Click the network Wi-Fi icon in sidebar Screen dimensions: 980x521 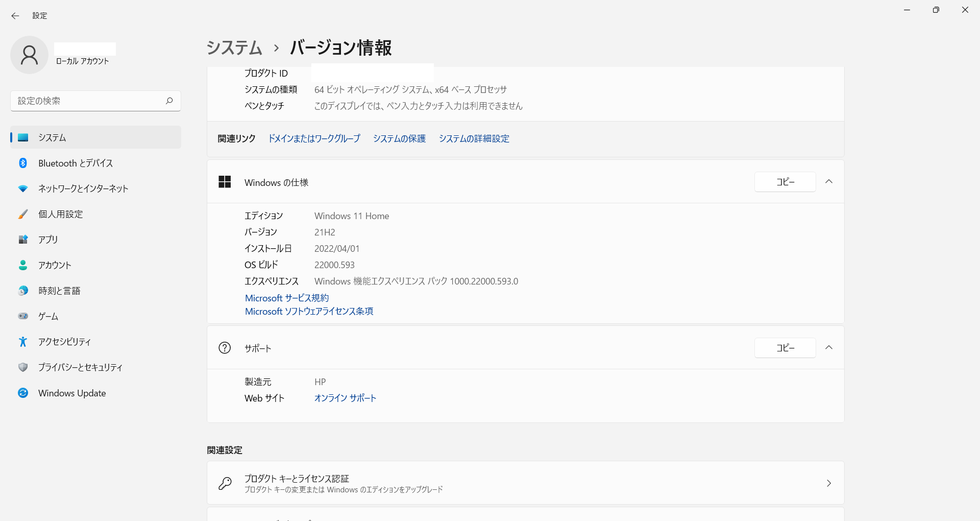pyautogui.click(x=23, y=188)
